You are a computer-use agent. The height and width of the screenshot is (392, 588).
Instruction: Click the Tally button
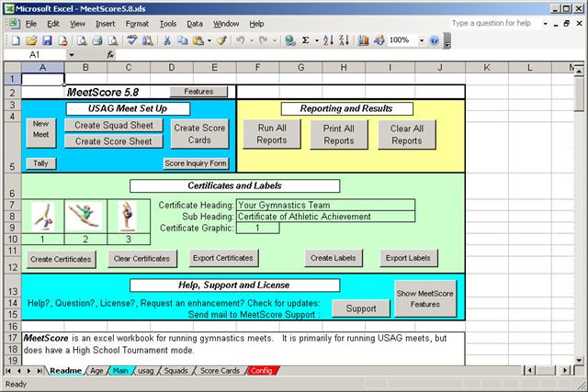40,163
